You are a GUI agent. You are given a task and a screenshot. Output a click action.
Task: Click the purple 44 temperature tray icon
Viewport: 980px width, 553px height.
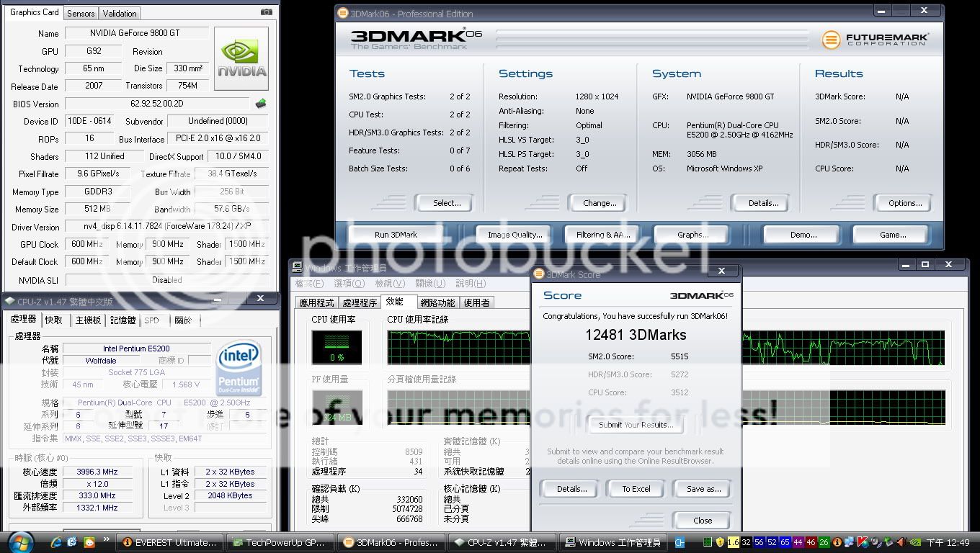798,542
